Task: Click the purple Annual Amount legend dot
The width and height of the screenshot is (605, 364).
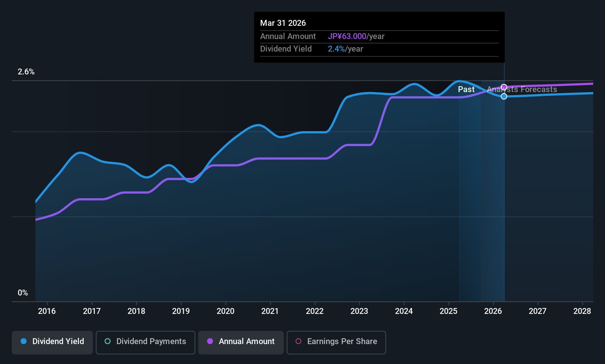Action: click(x=210, y=342)
